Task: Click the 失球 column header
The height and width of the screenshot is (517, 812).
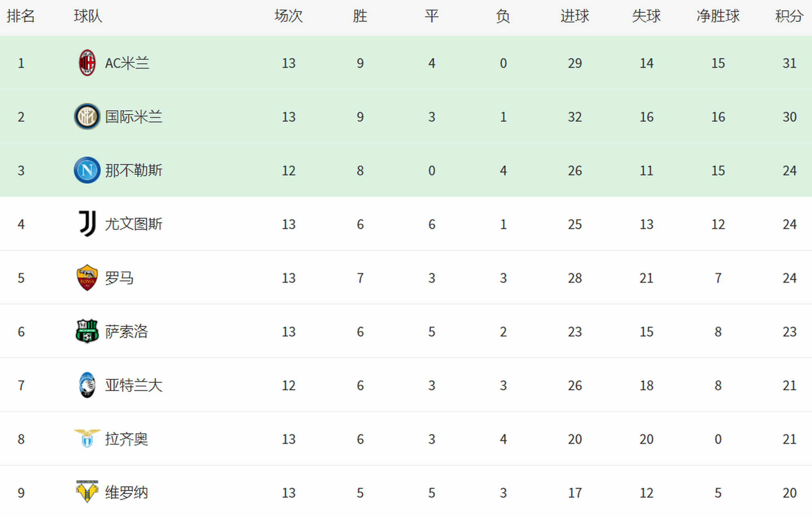Action: [646, 16]
